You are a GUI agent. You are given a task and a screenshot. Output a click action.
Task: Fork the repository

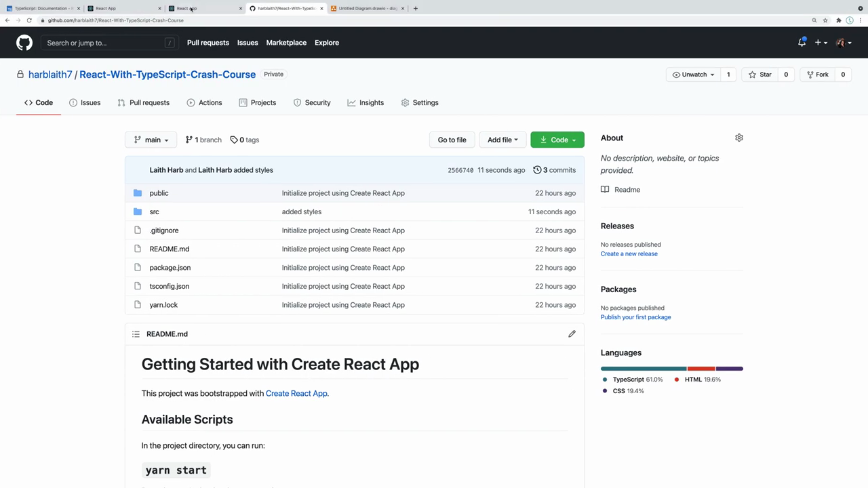(816, 75)
